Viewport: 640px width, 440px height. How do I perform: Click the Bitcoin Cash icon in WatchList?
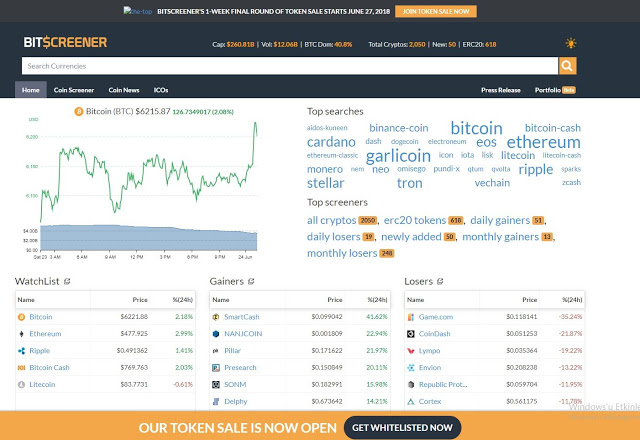[x=21, y=368]
